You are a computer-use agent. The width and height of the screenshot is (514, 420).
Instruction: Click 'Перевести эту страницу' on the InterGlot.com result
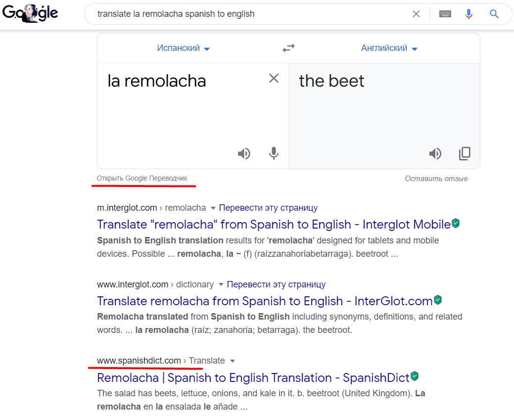(277, 284)
